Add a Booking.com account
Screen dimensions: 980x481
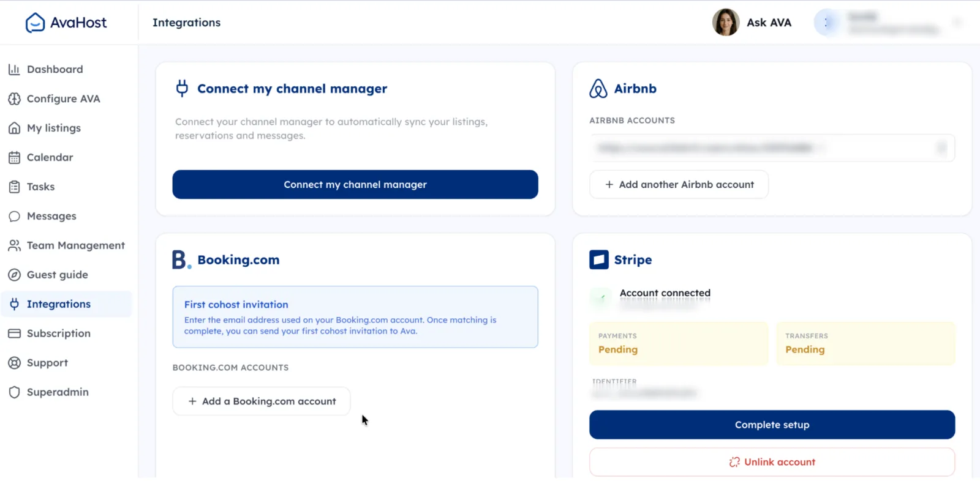[x=262, y=401]
